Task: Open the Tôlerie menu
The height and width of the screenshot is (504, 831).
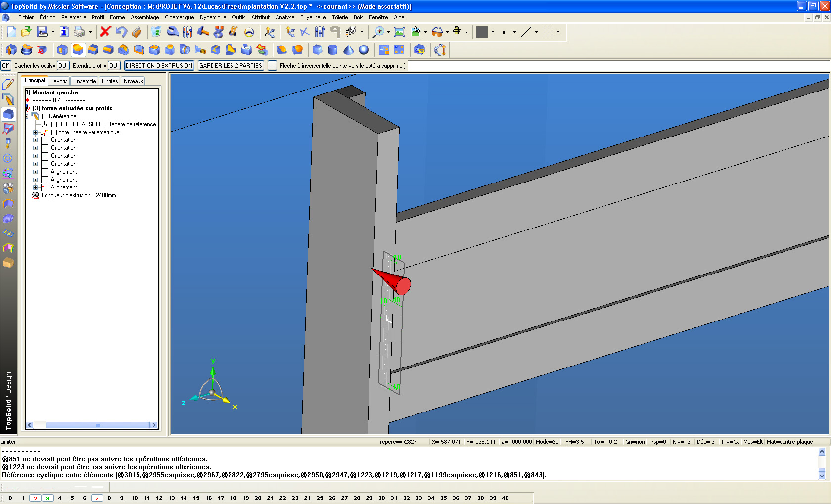Action: tap(340, 17)
